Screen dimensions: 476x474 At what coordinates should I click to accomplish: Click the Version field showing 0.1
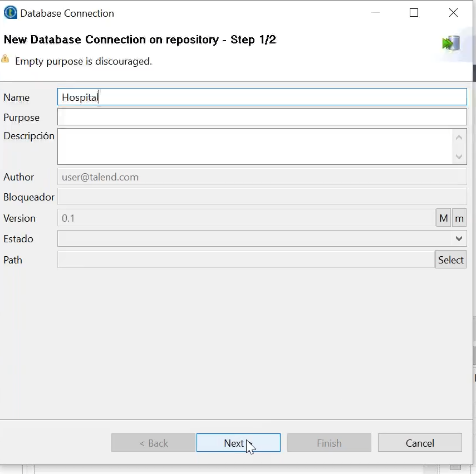247,218
